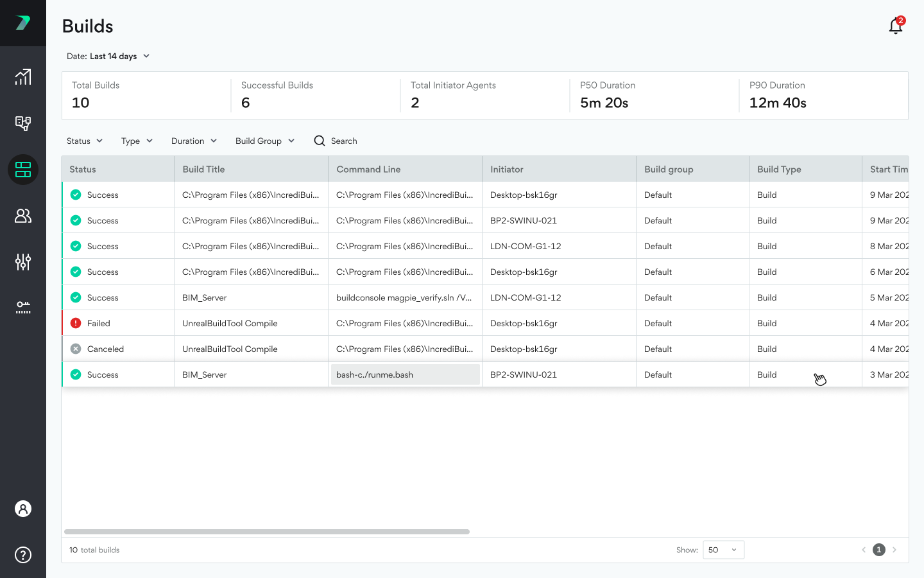924x578 pixels.
Task: Click 10 total builds footer text
Action: click(x=94, y=550)
